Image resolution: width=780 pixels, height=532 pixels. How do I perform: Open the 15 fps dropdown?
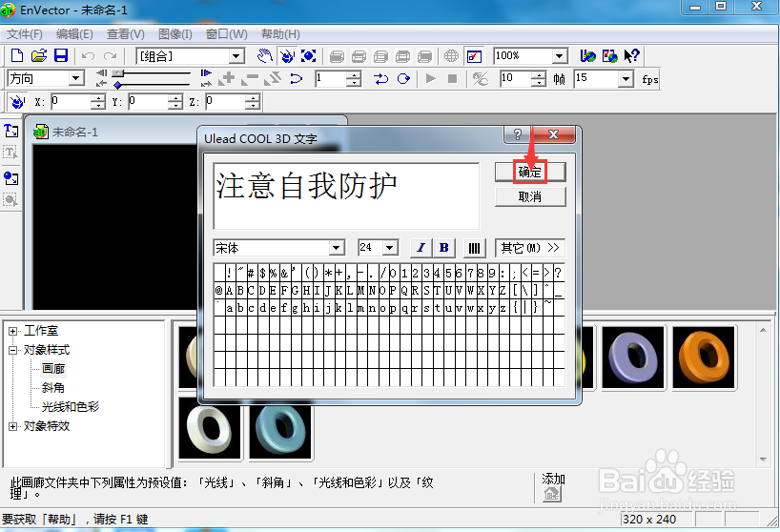click(x=626, y=78)
